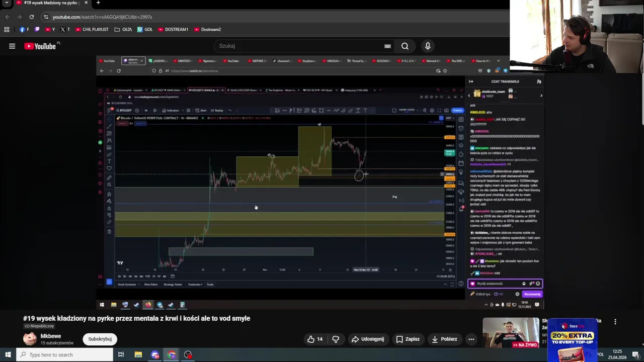Click the 'Niepubliczny' visibility badge
This screenshot has height=362, width=644.
[x=39, y=326]
